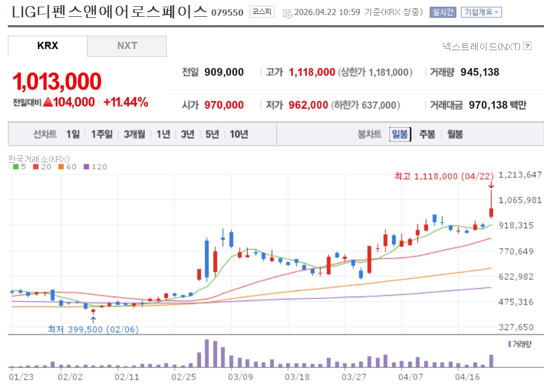The width and height of the screenshot is (544, 392).
Task: Click the tallest volume bar near 02/25
Action: point(207,353)
